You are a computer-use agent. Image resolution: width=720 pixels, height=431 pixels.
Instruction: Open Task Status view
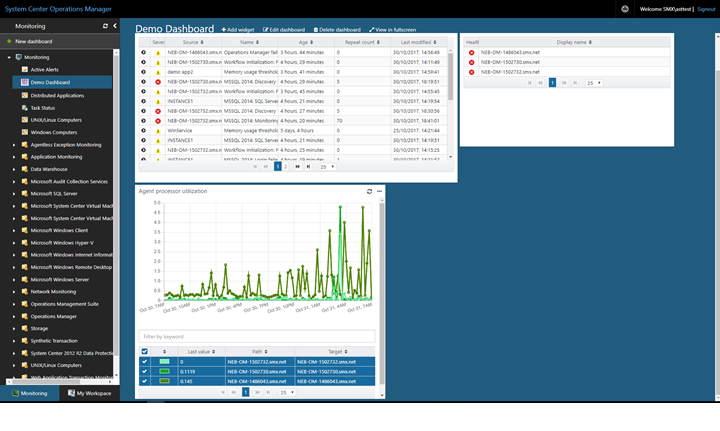click(43, 108)
